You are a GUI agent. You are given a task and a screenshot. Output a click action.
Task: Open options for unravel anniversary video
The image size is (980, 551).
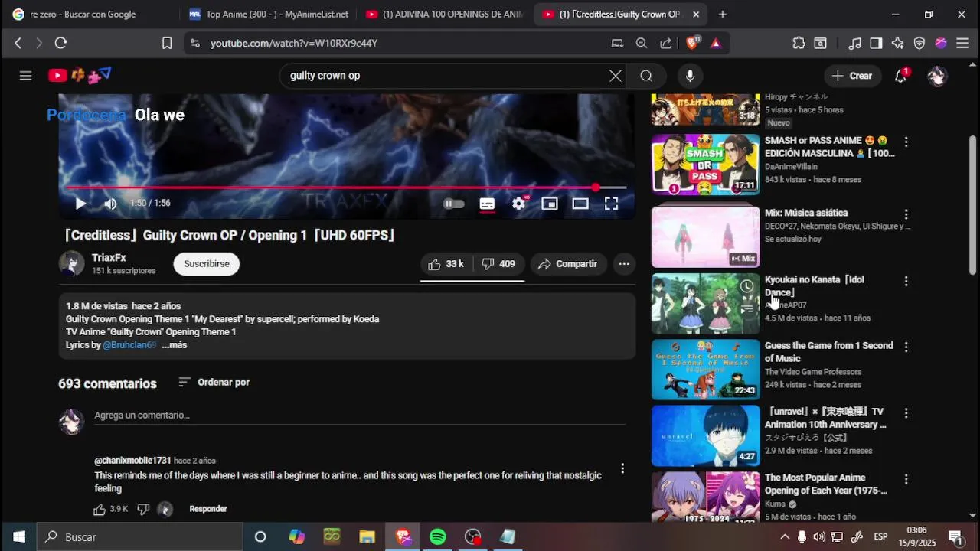pos(906,413)
